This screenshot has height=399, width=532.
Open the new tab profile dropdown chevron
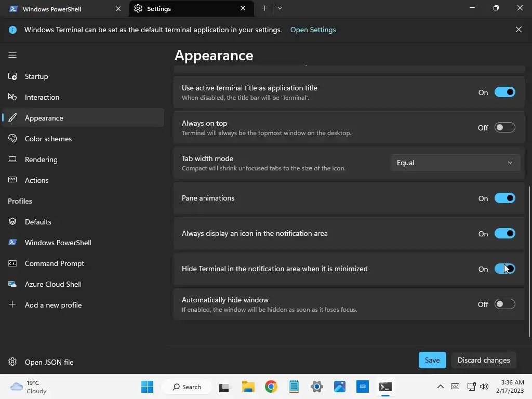280,8
